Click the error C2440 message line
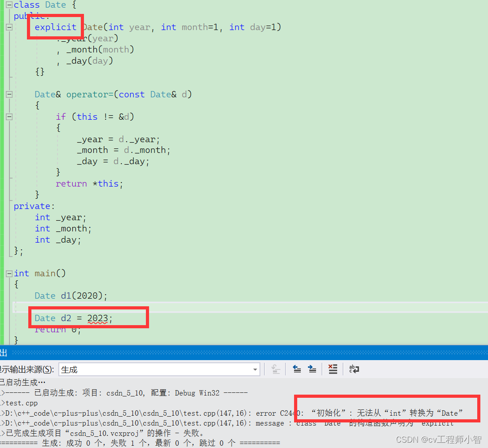Viewport: 488px width, 448px height. (x=180, y=413)
